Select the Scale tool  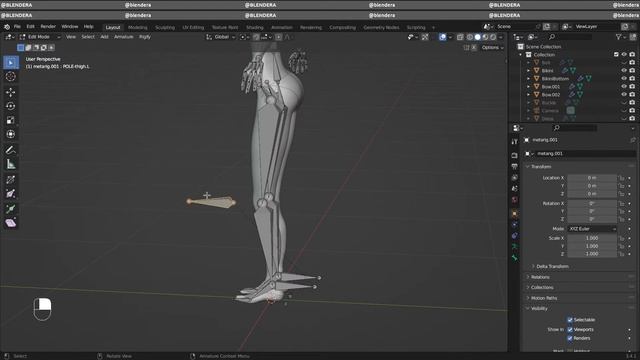click(11, 120)
